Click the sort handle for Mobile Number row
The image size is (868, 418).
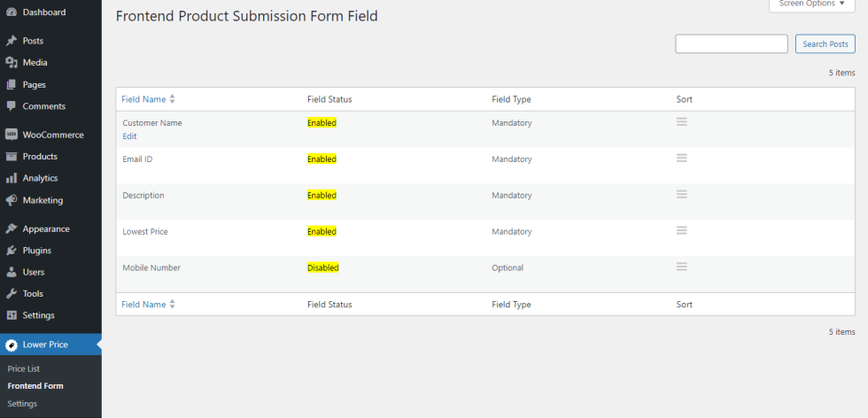pos(682,267)
